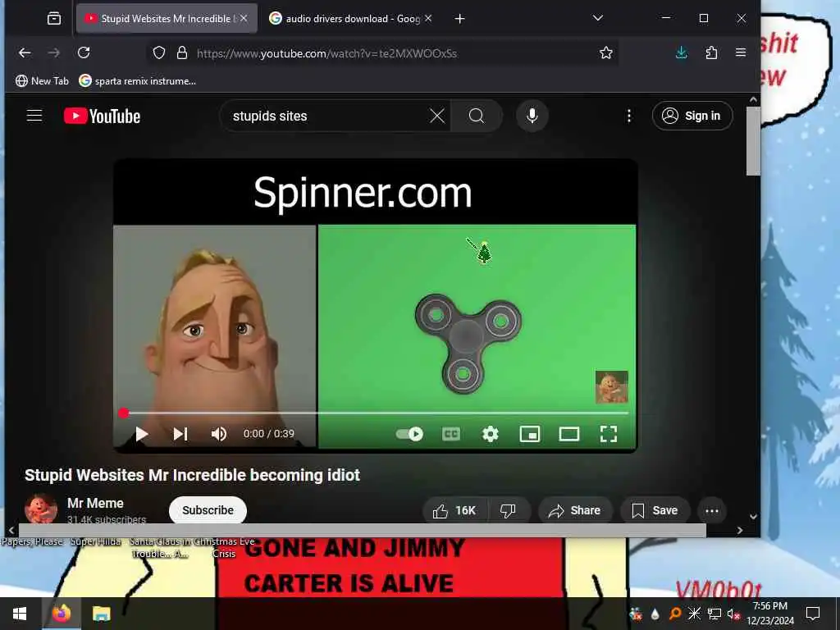Bookmark this page with the star
840x630 pixels.
606,52
